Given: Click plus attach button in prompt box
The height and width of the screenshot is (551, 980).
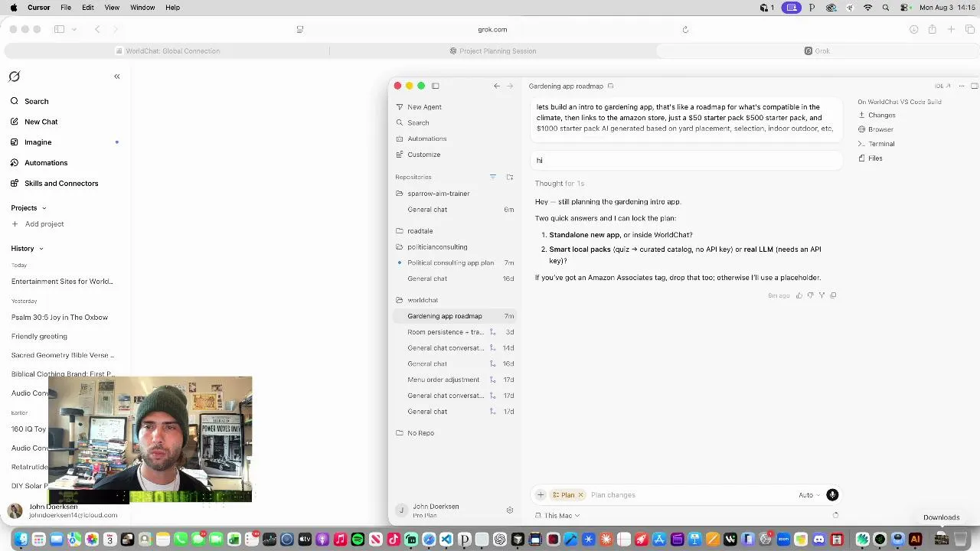Looking at the screenshot, I should coord(541,495).
